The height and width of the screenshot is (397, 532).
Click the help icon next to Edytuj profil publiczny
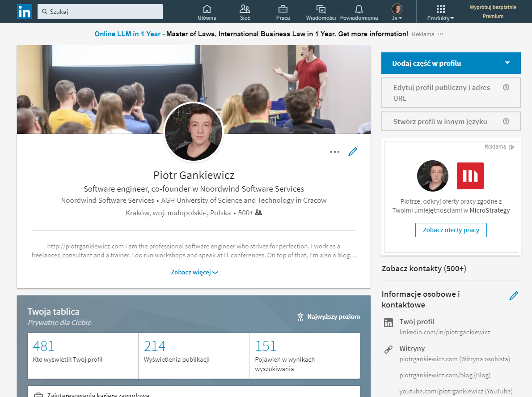pyautogui.click(x=506, y=88)
